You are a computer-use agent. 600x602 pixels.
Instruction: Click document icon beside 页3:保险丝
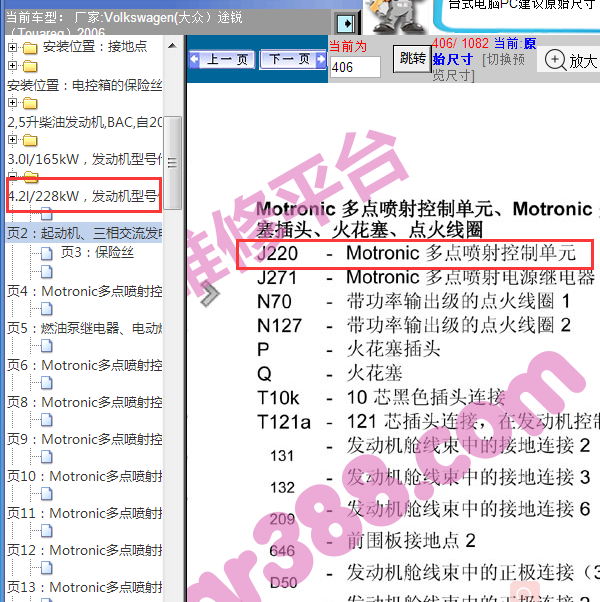[x=46, y=253]
